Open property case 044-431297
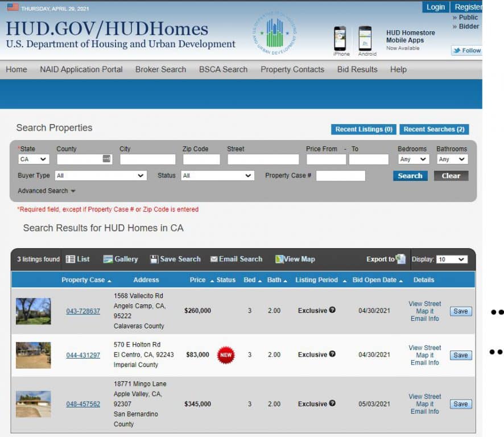Image resolution: width=504 pixels, height=437 pixels. 83,355
